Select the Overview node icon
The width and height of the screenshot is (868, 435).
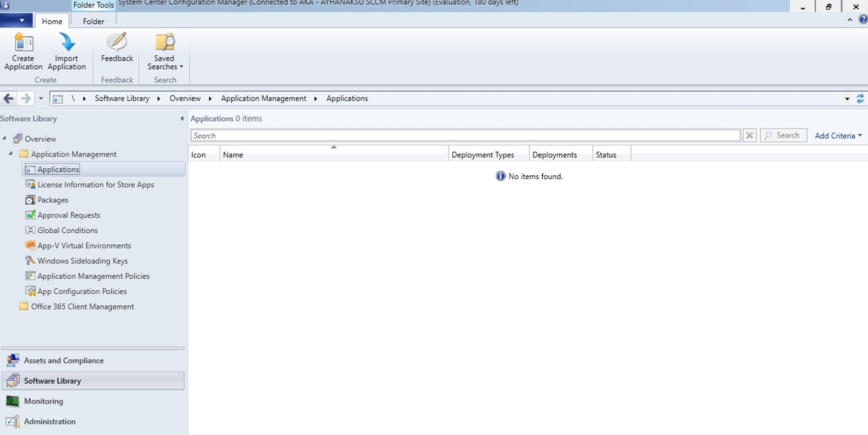[18, 139]
